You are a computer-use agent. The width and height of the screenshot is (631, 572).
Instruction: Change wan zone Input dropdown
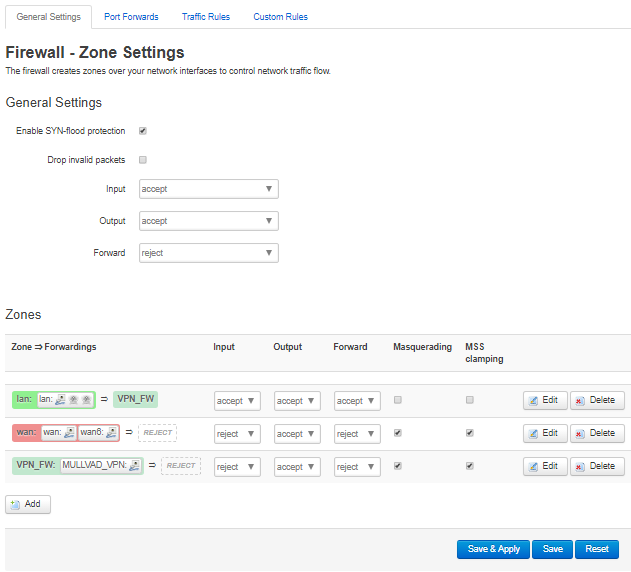coord(237,434)
